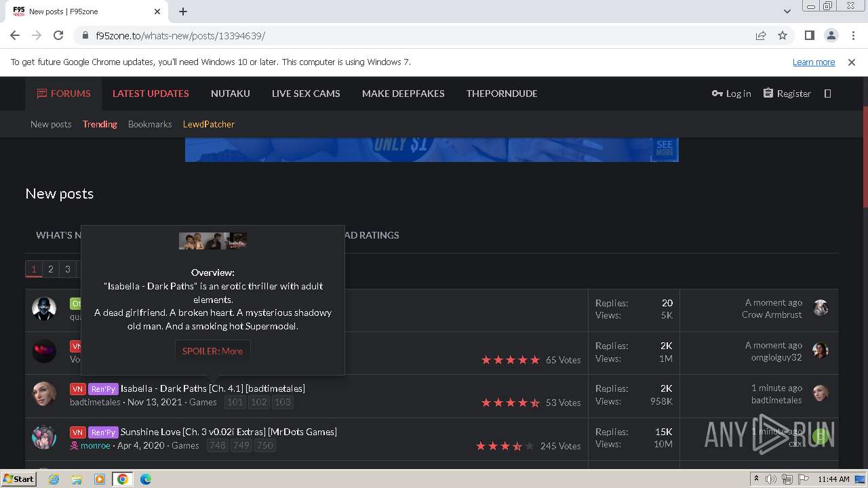
Task: Open the NUTAKU nav link
Action: coord(231,94)
